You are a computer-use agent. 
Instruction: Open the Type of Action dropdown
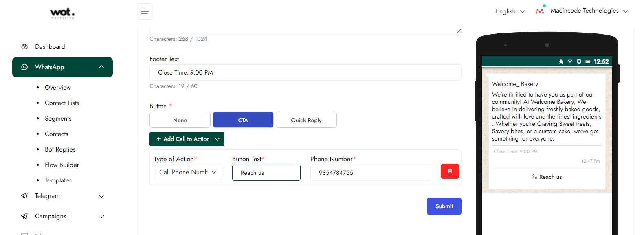click(x=188, y=172)
